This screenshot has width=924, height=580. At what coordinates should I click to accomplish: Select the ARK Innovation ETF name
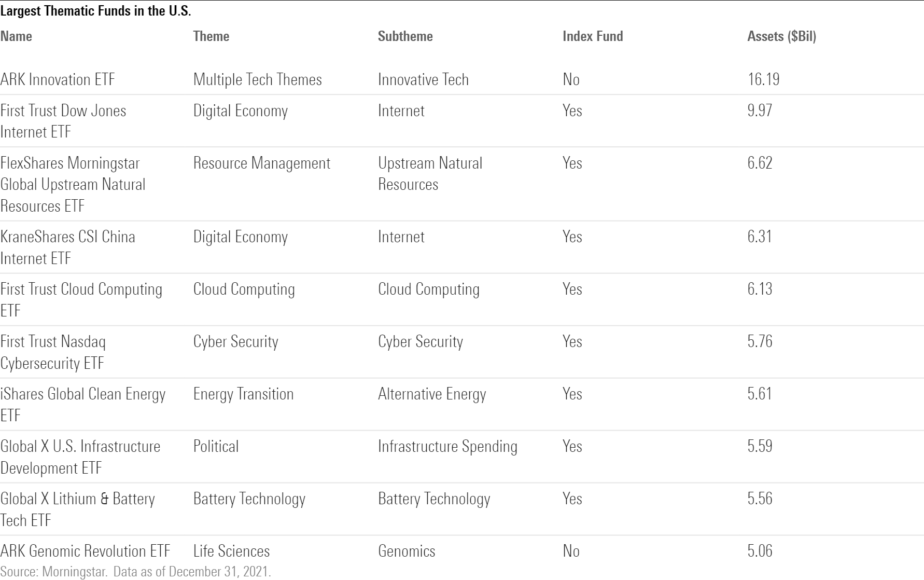click(x=58, y=79)
